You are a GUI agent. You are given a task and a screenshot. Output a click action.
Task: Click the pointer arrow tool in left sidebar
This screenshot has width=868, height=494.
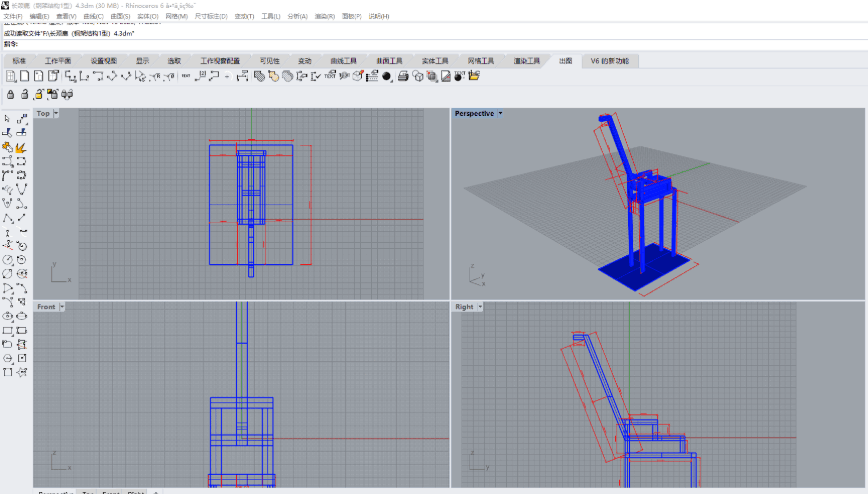[x=8, y=119]
